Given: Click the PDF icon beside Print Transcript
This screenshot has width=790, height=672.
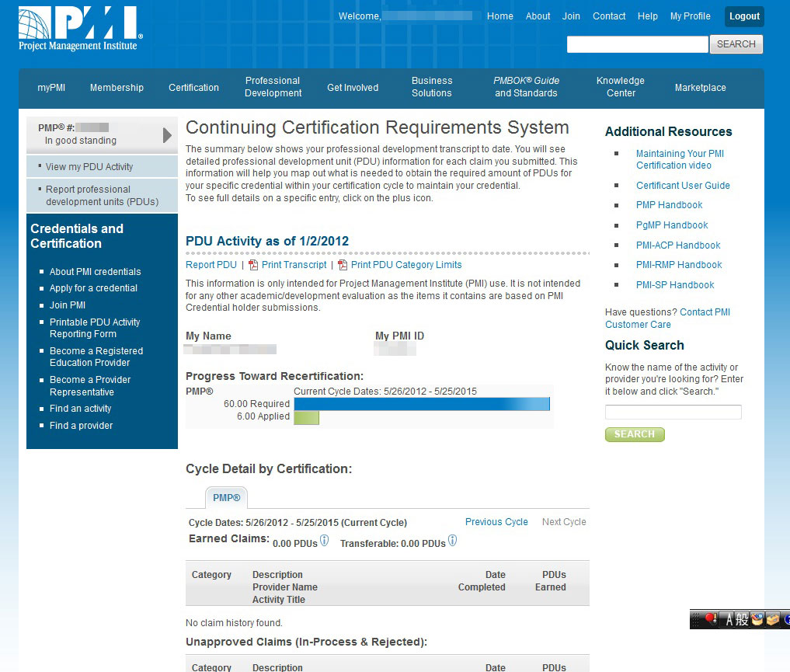Looking at the screenshot, I should point(253,265).
